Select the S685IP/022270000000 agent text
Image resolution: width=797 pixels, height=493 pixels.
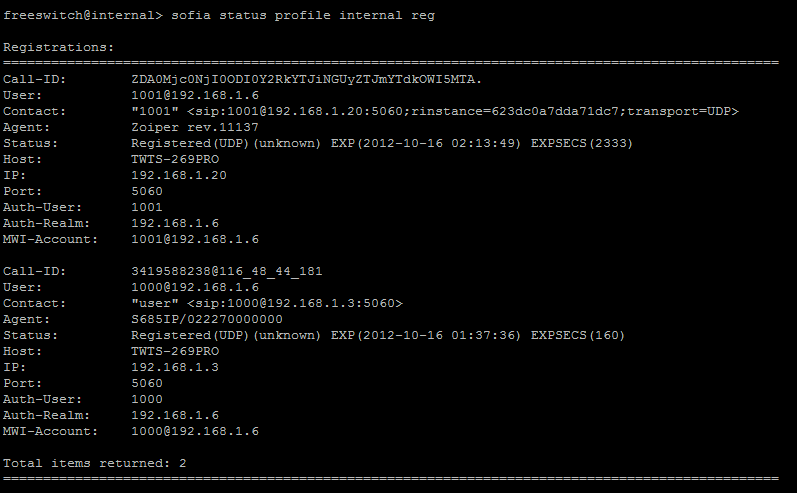click(207, 319)
